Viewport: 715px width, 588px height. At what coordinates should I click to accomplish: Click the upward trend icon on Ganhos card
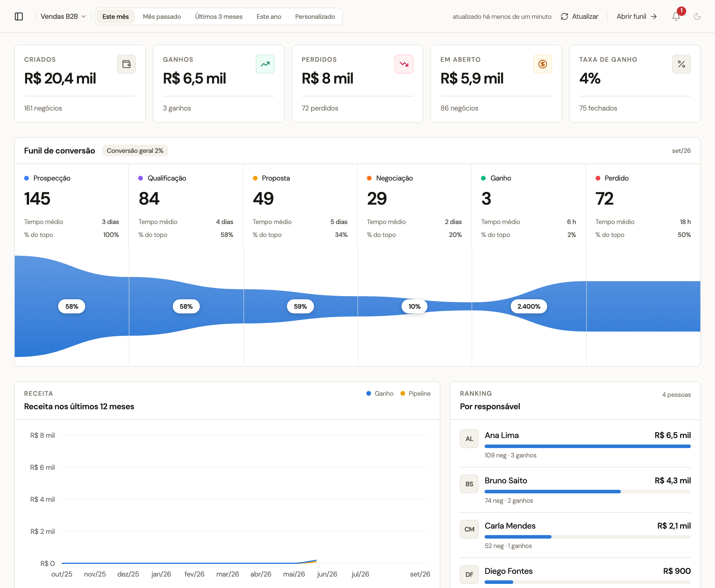tap(265, 64)
